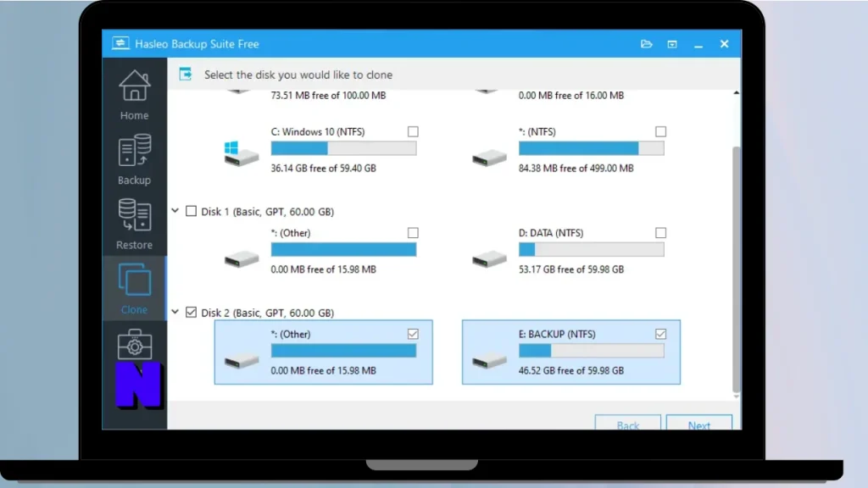Click '73.51 MB free of 100.00 MB' text
Viewport: 868px width, 488px height.
[328, 95]
